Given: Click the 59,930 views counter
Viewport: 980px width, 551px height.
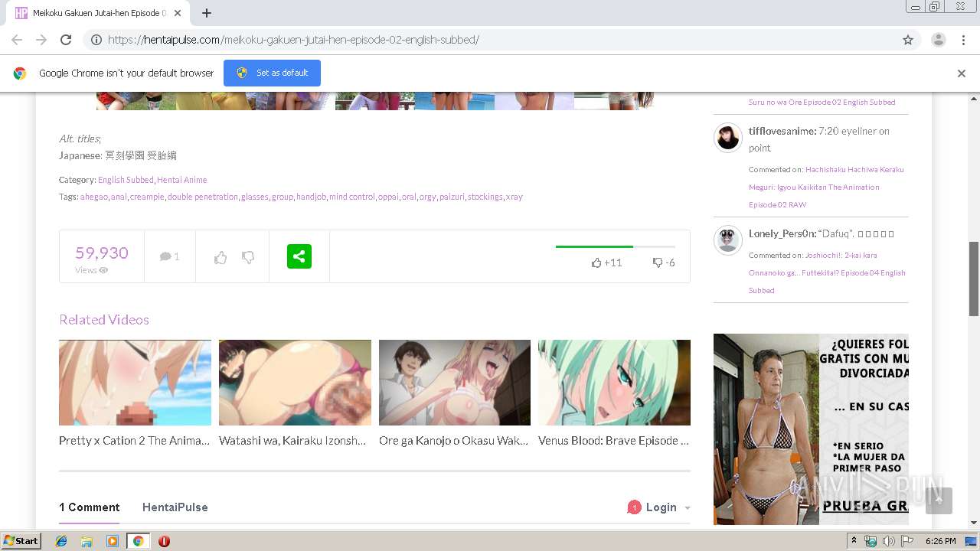Looking at the screenshot, I should pos(102,253).
